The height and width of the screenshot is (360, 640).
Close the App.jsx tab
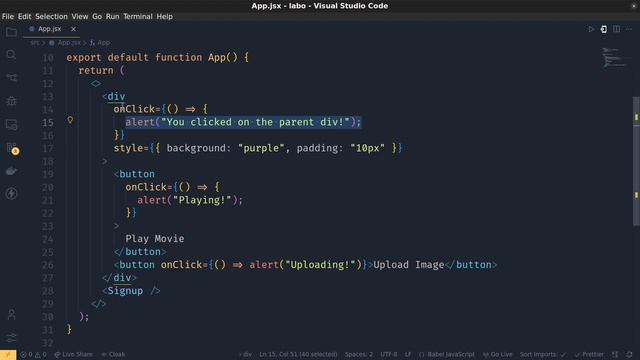pyautogui.click(x=73, y=29)
